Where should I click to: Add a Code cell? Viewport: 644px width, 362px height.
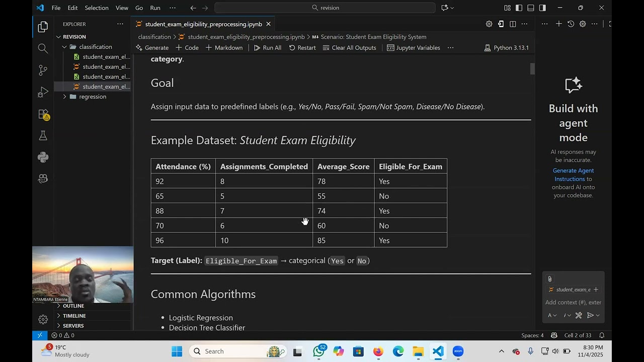187,48
